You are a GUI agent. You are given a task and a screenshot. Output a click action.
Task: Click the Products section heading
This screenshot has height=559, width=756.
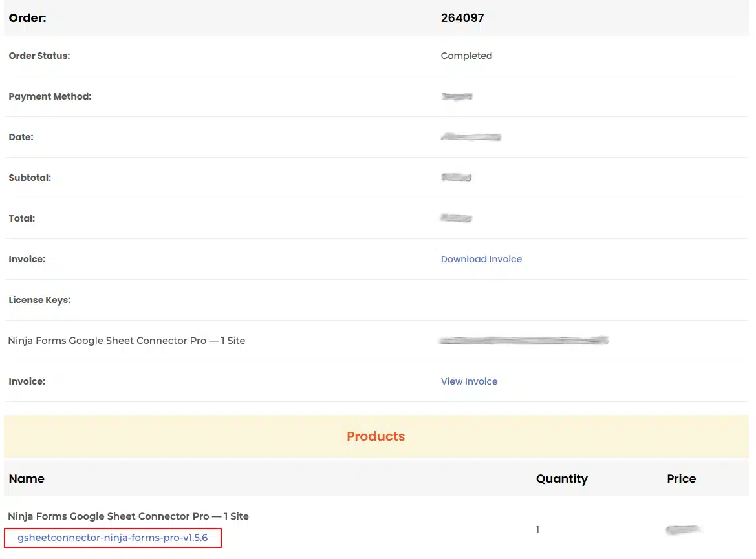(376, 436)
